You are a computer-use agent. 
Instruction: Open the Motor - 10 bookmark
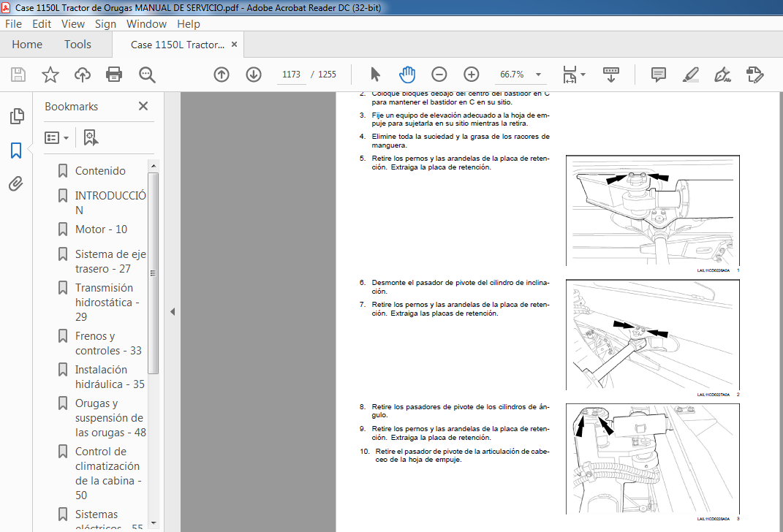[101, 229]
